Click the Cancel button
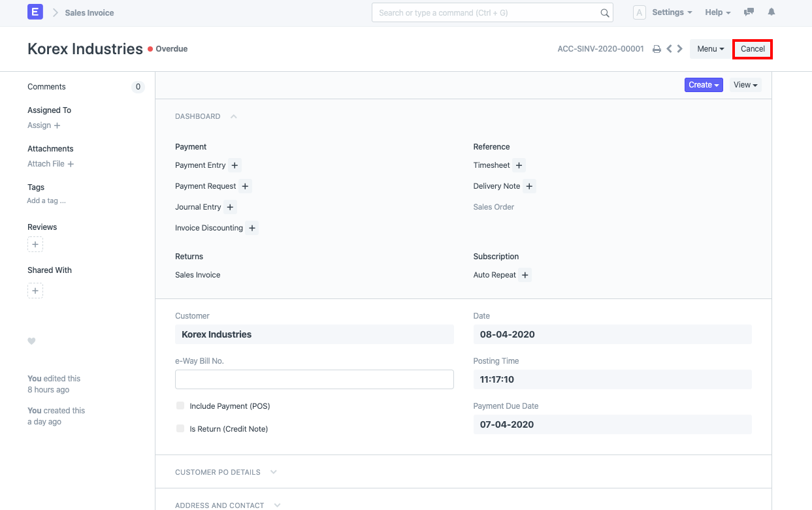Screen dimensions: 812x510 (753, 49)
